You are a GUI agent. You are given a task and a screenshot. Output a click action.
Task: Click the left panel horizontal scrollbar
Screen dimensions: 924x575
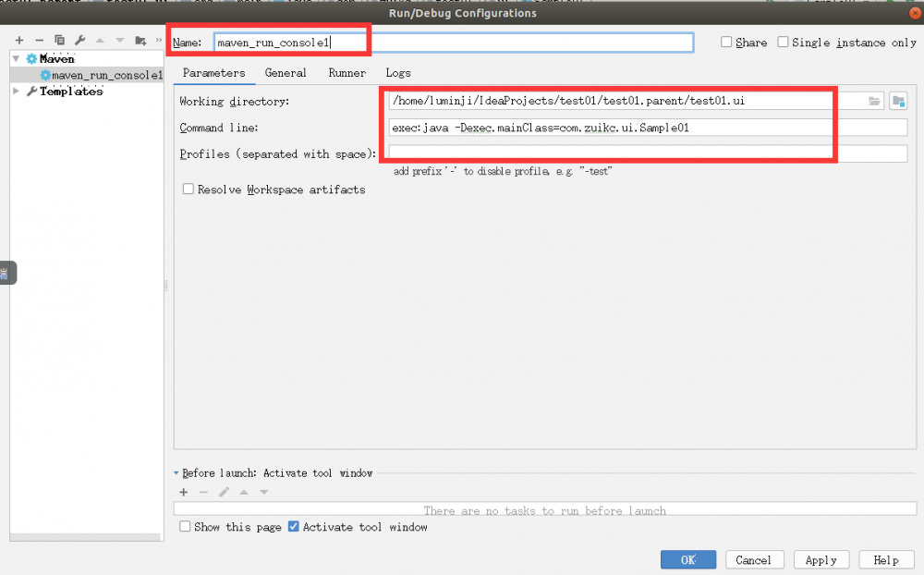coord(85,537)
